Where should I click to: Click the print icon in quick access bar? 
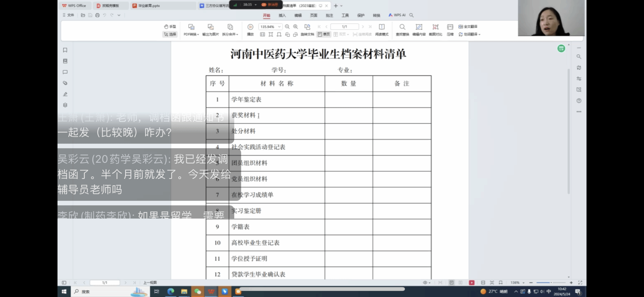[97, 15]
